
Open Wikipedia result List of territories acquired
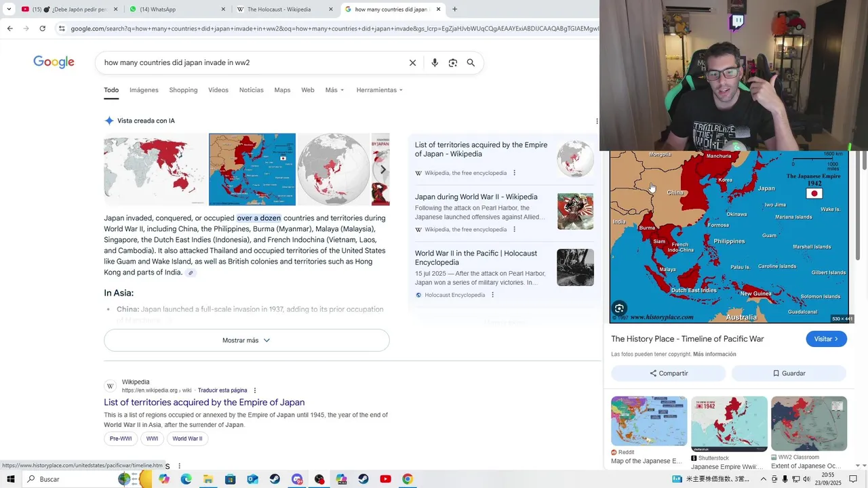(204, 402)
